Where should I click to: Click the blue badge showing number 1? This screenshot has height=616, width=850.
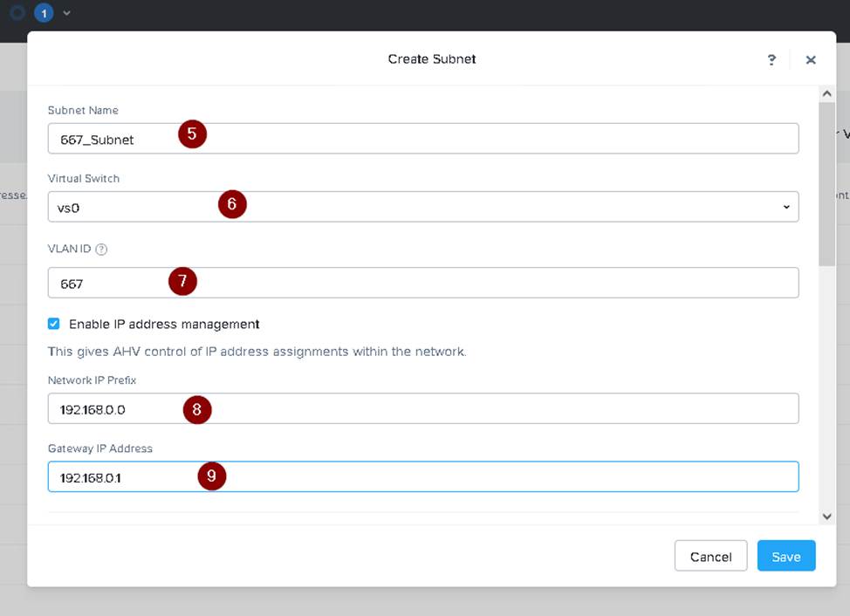pos(44,13)
